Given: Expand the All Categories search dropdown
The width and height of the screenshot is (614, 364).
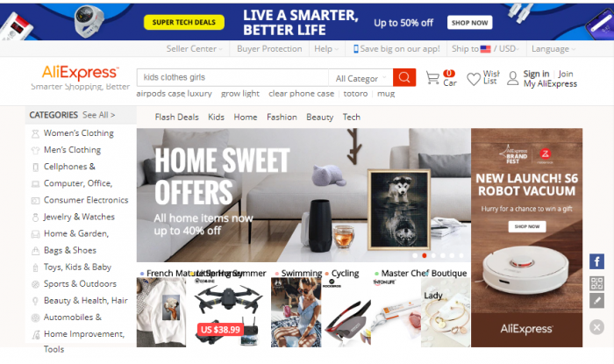Looking at the screenshot, I should (x=361, y=78).
